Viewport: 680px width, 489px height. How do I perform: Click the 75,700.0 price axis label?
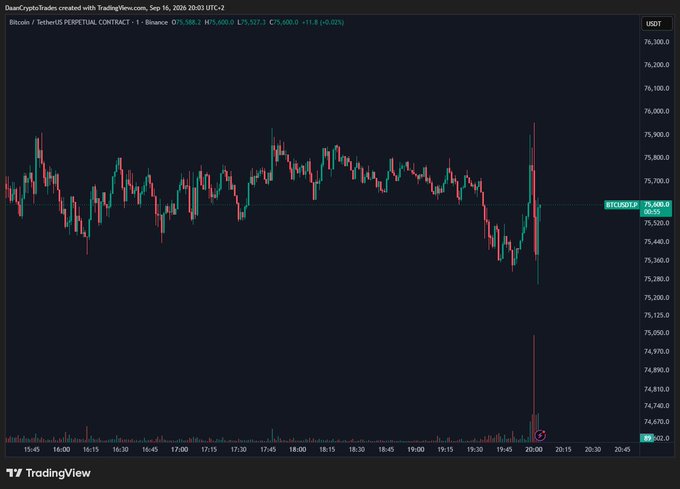click(x=656, y=181)
